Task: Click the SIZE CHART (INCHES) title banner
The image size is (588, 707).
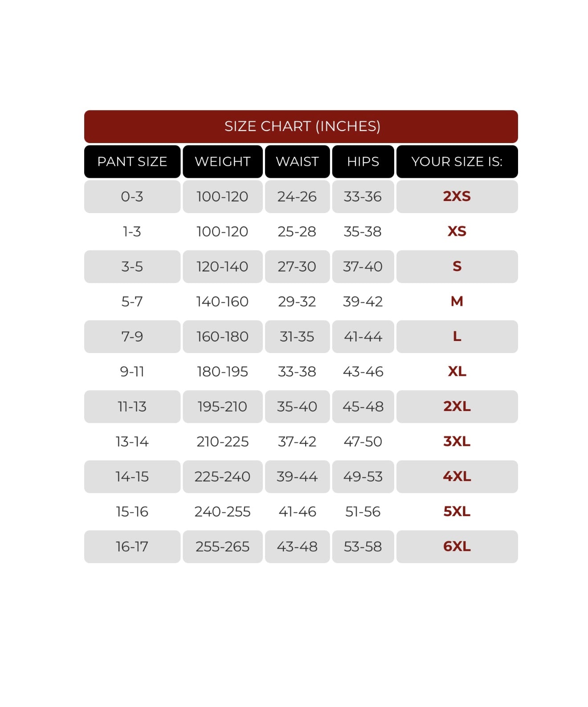Action: point(301,127)
